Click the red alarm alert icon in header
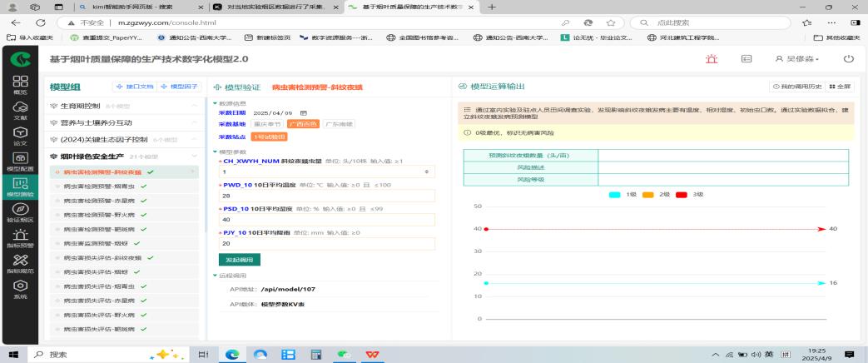 (712, 59)
